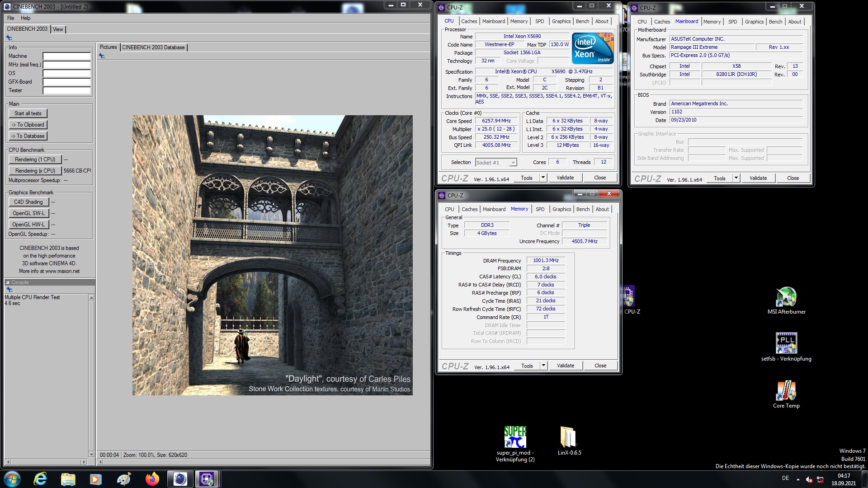The image size is (868, 488).
Task: Run the C4D Shading benchmark
Action: pos(28,202)
